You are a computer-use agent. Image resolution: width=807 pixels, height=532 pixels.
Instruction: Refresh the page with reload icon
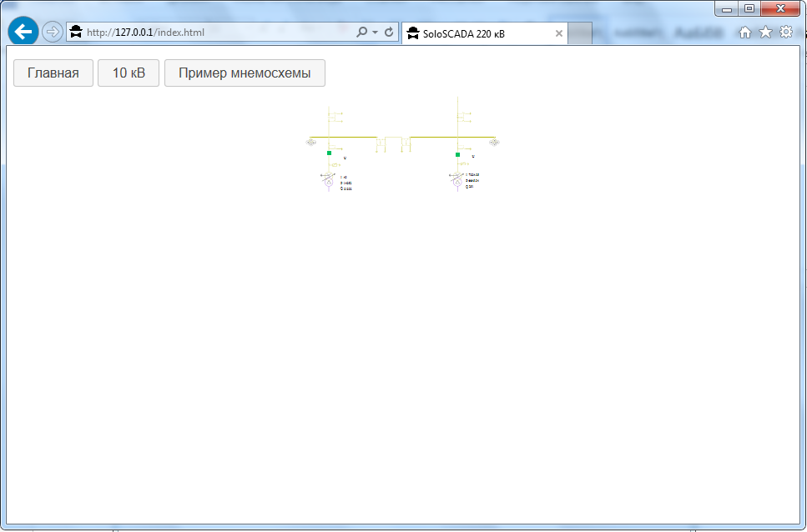click(389, 32)
